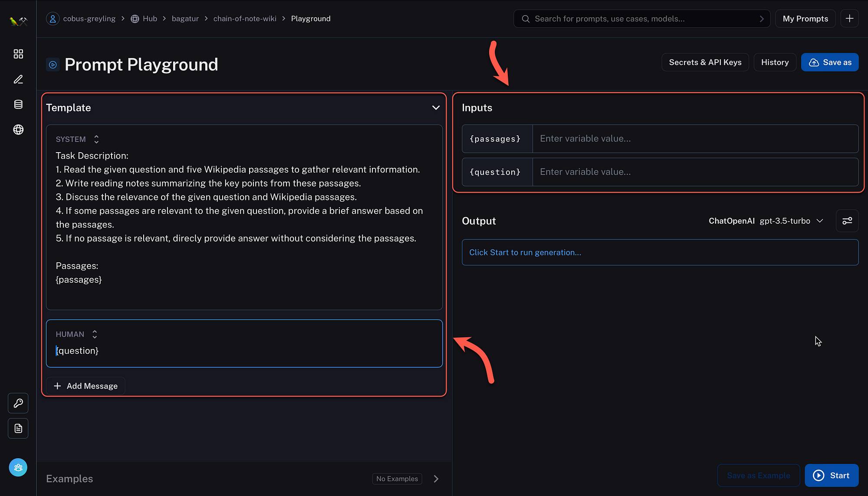Click the pencil edit icon in sidebar
868x496 pixels.
point(18,79)
